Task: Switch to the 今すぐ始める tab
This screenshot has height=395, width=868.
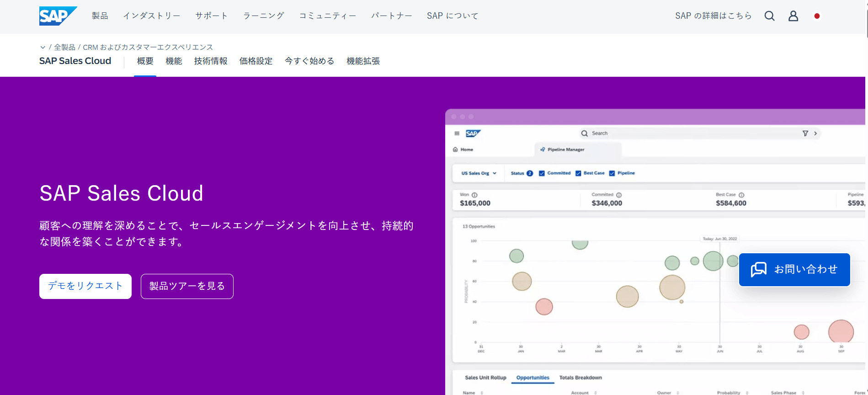Action: [x=309, y=61]
